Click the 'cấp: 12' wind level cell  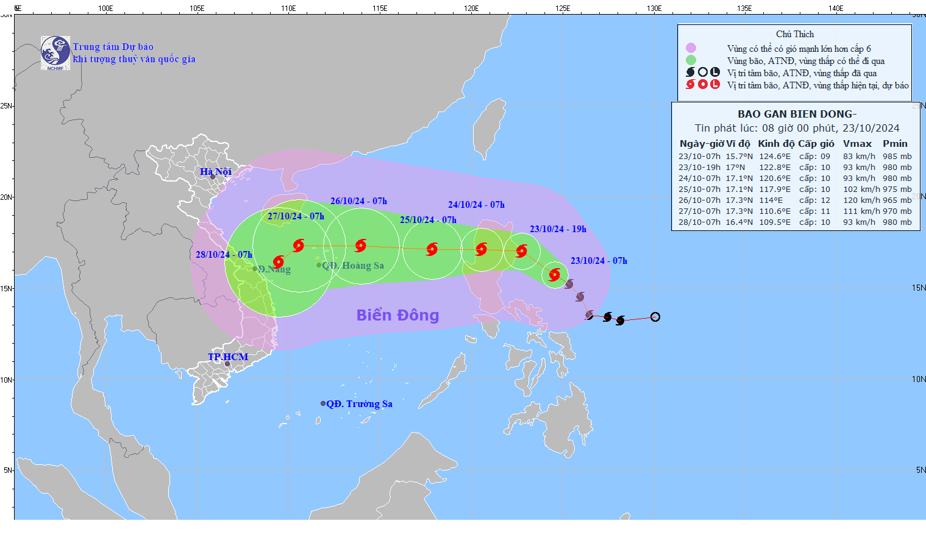point(815,200)
